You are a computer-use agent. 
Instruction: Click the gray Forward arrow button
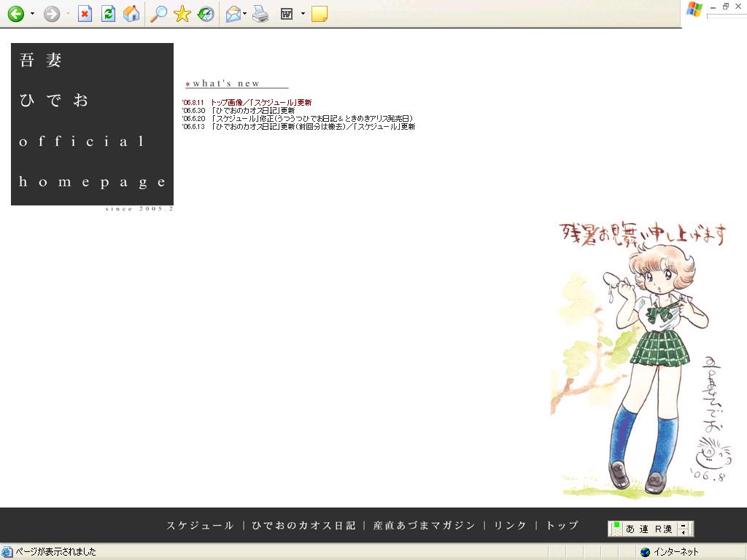click(x=52, y=14)
